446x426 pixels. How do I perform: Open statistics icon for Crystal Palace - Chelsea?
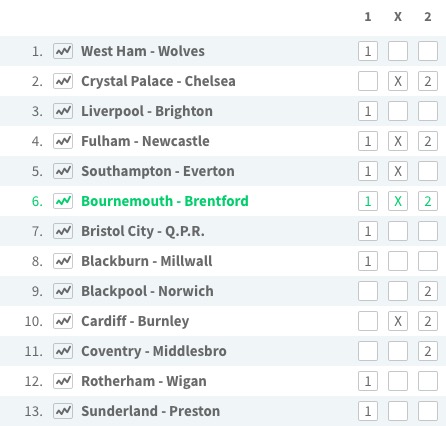pos(63,81)
